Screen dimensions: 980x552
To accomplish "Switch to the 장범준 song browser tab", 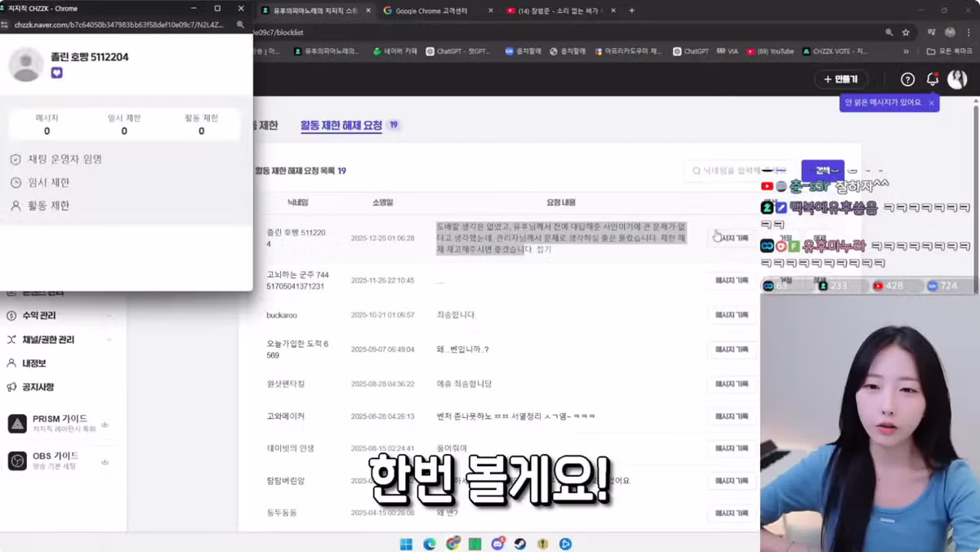I will point(543,11).
